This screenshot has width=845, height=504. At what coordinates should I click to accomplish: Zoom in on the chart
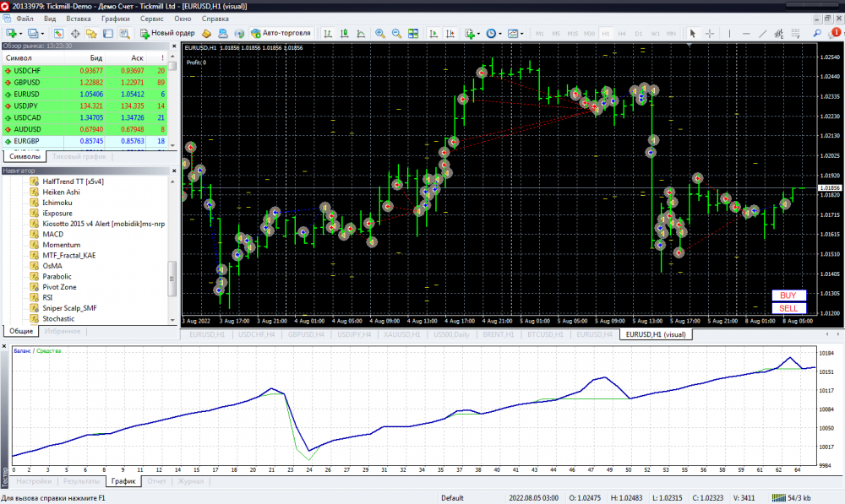point(380,34)
